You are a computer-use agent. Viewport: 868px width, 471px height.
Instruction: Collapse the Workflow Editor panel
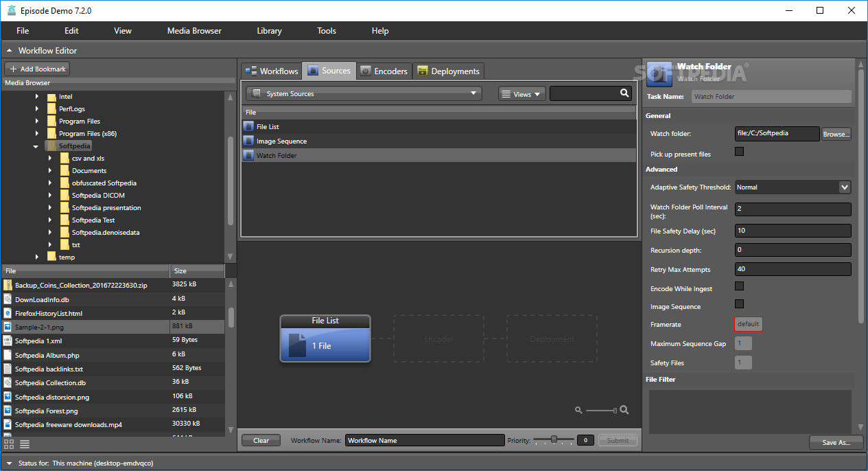click(x=9, y=51)
